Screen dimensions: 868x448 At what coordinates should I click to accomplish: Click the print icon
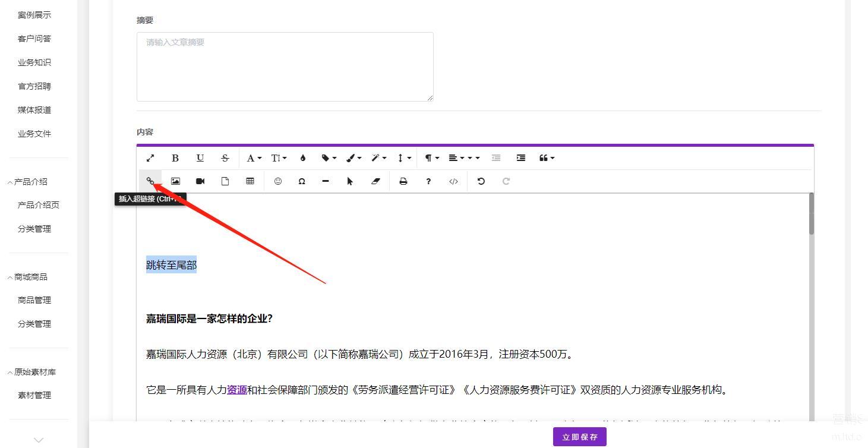click(x=403, y=181)
